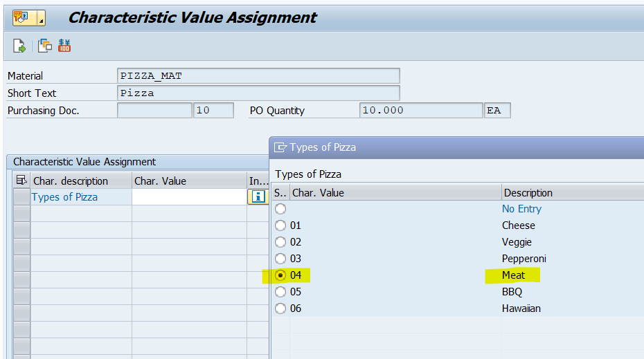Click the document with green arrow toolbar icon
Screen dimensions: 644x359
[x=19, y=46]
